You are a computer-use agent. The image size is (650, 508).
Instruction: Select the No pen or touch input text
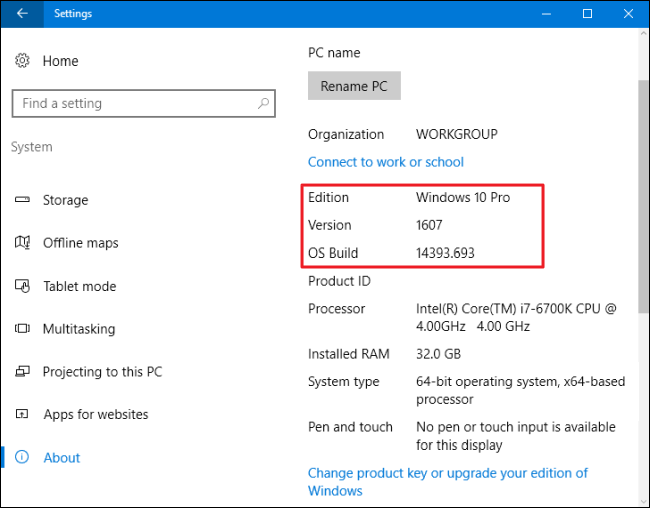(x=516, y=436)
